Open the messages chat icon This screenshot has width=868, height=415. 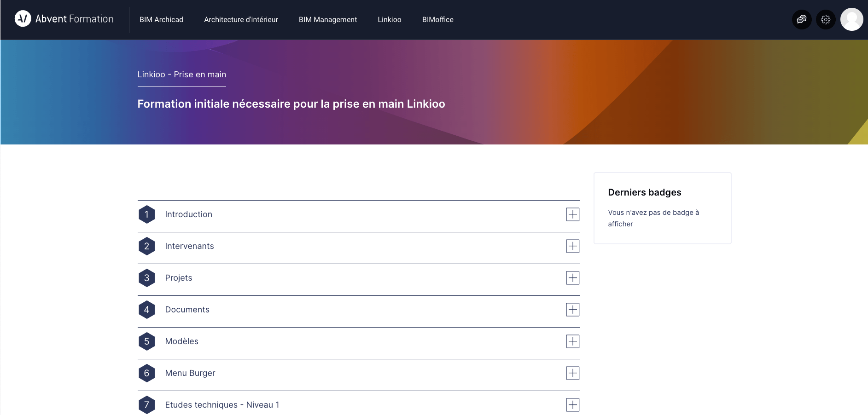pos(802,19)
